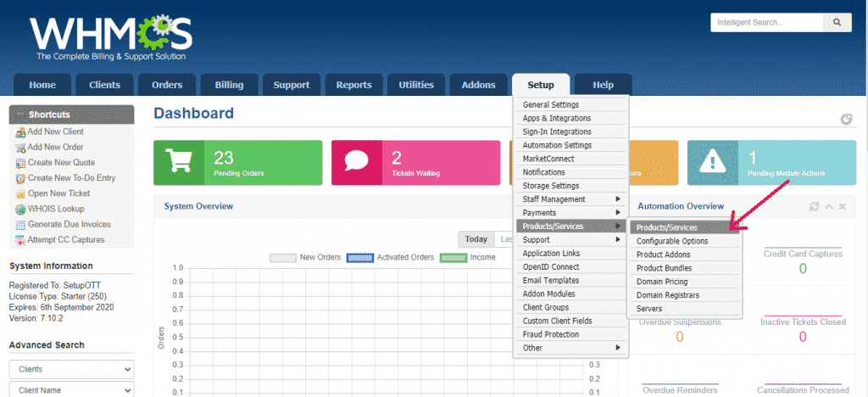
Task: Expand the Support submenu in Setup
Action: [x=570, y=240]
